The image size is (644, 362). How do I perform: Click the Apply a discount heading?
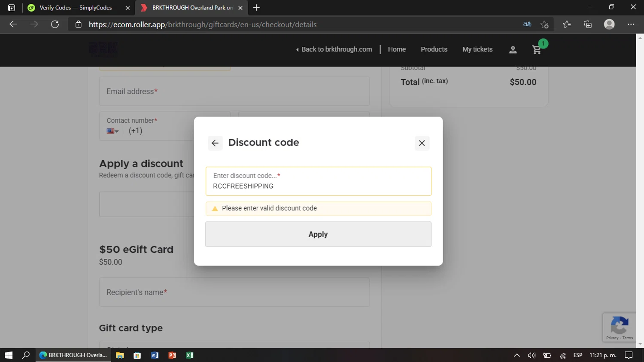click(x=141, y=164)
